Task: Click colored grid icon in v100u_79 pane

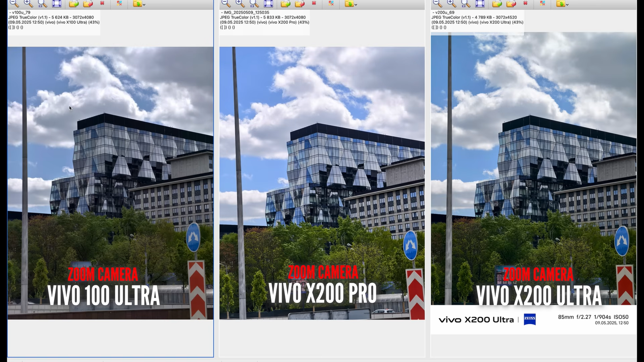Action: click(120, 3)
